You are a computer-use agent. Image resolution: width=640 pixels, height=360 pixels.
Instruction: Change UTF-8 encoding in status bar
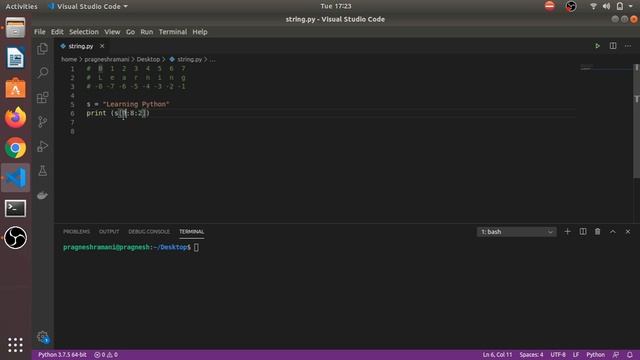point(558,355)
